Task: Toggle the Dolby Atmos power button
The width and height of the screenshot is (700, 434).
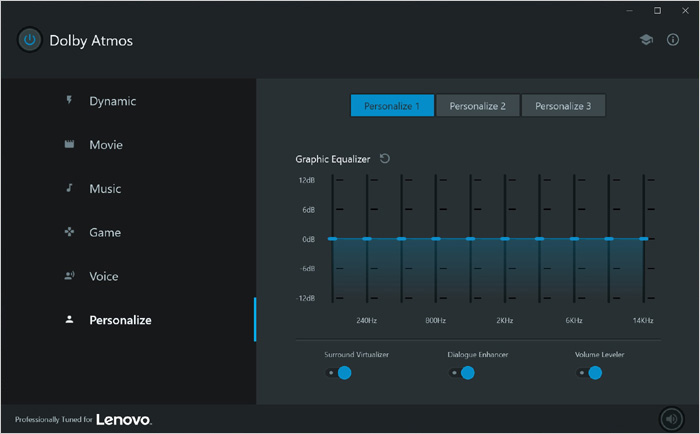Action: point(29,40)
